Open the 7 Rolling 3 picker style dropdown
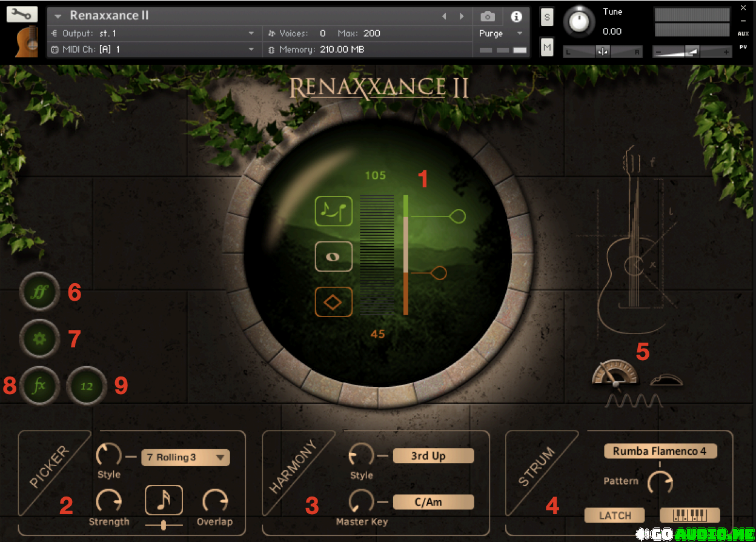756x542 pixels. [x=185, y=457]
